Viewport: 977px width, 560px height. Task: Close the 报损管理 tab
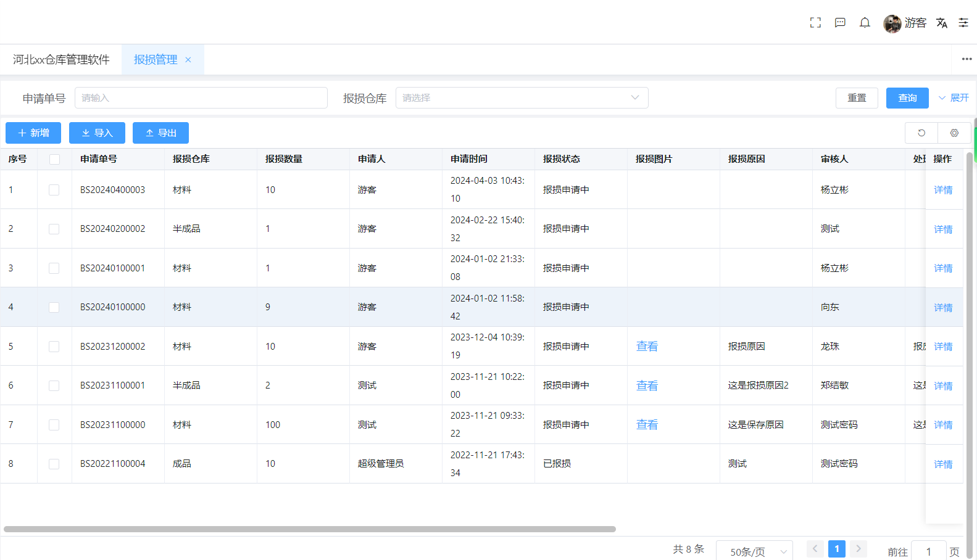click(x=188, y=60)
